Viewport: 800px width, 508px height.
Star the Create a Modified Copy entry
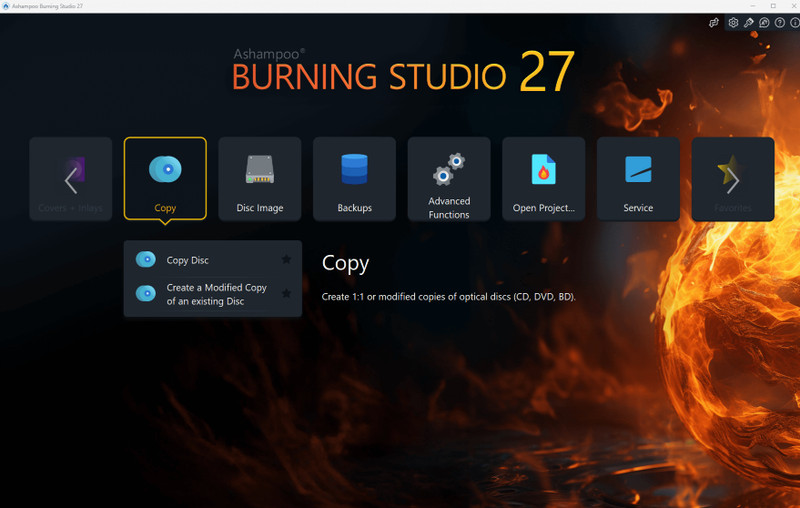coord(286,293)
